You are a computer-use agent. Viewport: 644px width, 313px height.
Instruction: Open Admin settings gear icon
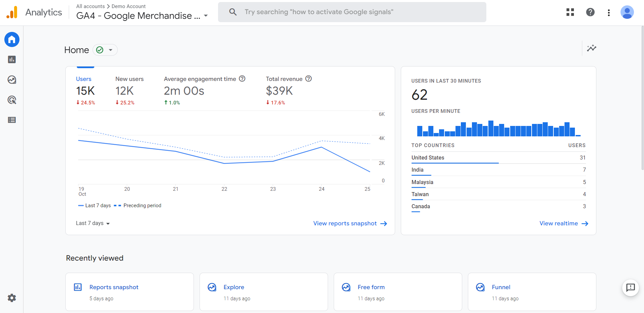pos(12,298)
